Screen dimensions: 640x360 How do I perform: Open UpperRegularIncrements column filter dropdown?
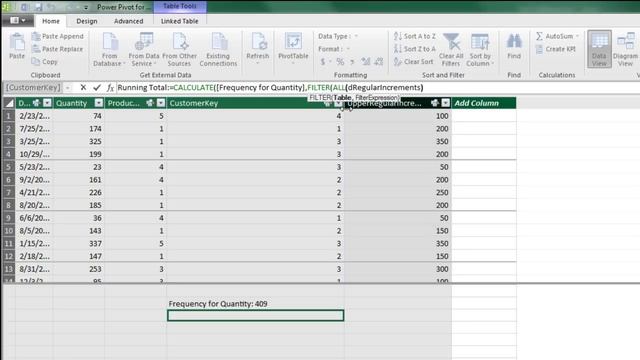pos(445,103)
